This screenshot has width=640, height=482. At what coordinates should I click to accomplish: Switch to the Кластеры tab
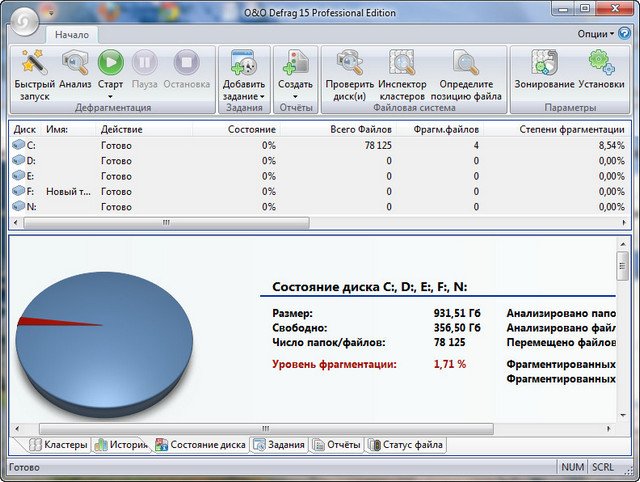tap(59, 445)
